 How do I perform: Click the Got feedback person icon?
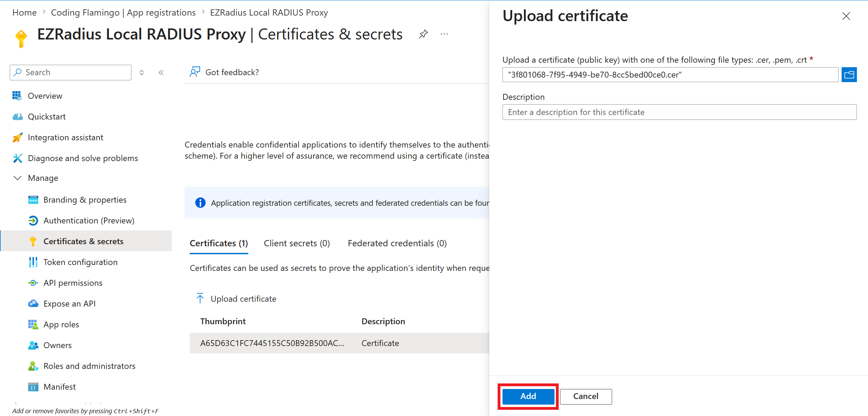[195, 72]
